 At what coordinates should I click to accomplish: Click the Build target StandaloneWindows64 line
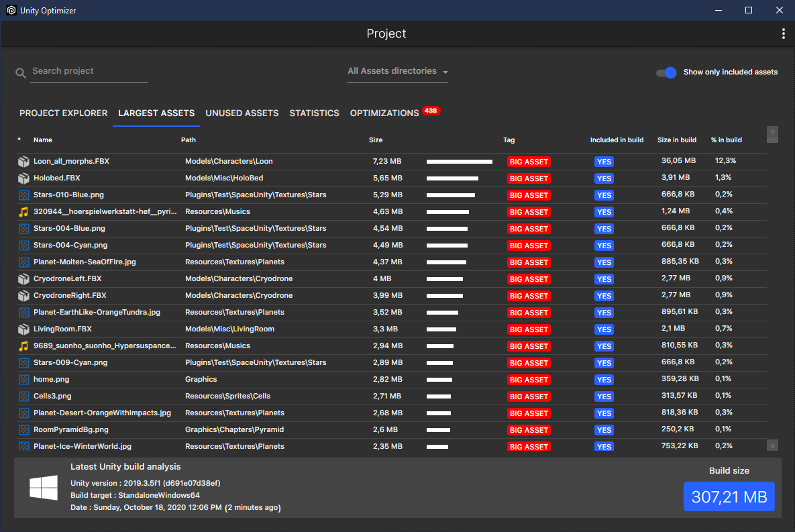(135, 496)
